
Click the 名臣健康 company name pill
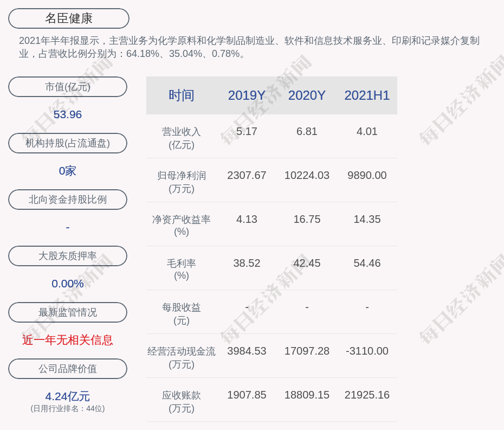click(x=69, y=18)
